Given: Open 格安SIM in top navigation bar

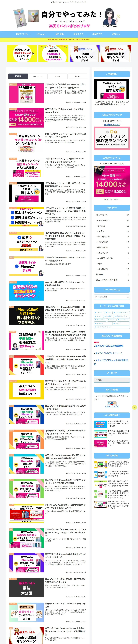Looking at the screenshot, I should [x=116, y=34].
